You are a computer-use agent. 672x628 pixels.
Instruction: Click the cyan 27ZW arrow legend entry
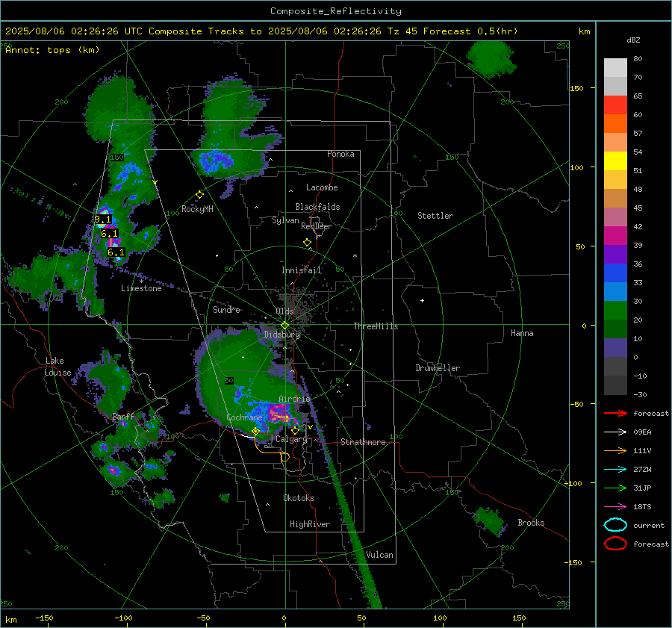coord(615,470)
